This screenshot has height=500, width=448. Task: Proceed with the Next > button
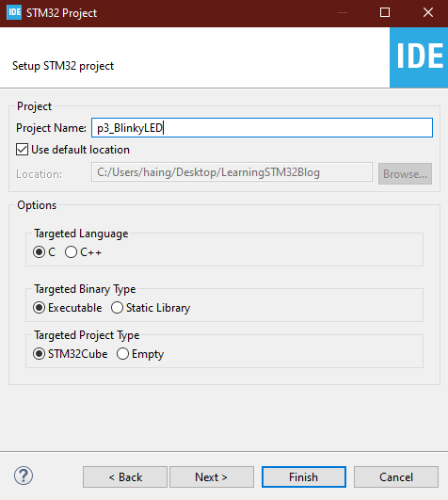pyautogui.click(x=212, y=477)
